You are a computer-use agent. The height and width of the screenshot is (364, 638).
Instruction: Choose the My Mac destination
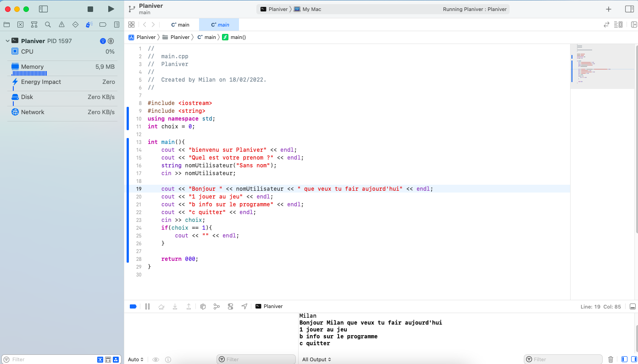click(308, 9)
